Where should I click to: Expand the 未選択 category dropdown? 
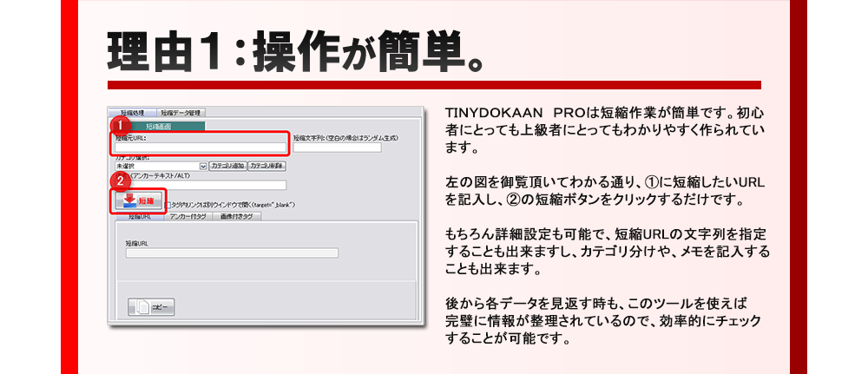pos(203,166)
